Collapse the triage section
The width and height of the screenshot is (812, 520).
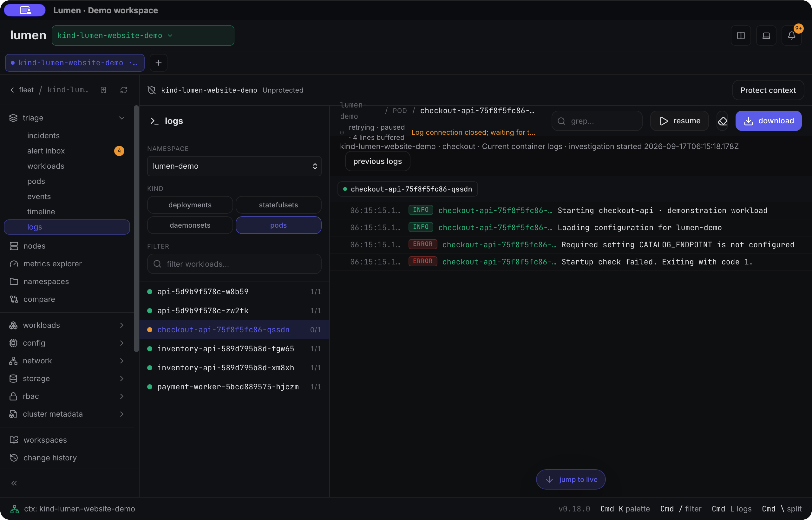tap(121, 118)
